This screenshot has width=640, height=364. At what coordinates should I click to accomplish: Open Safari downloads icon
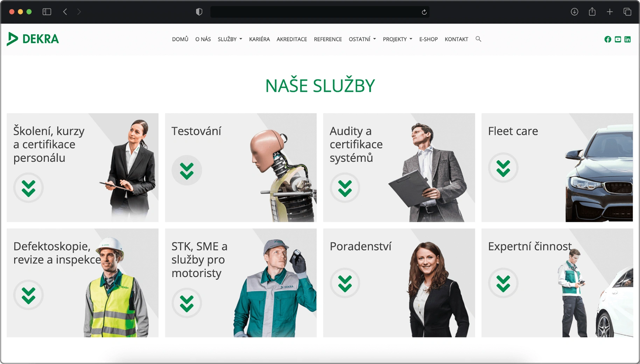pyautogui.click(x=575, y=12)
